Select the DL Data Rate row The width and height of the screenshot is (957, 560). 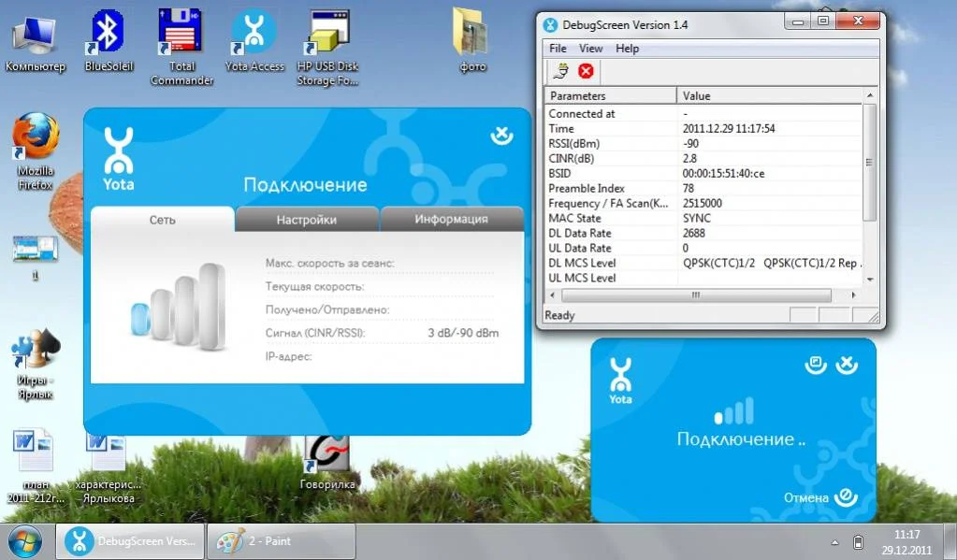point(703,233)
